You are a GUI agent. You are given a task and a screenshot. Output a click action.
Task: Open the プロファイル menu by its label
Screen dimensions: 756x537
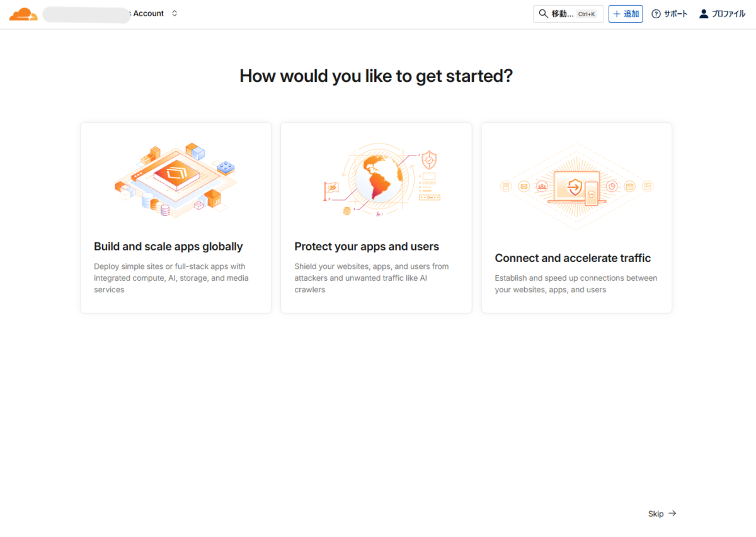pyautogui.click(x=728, y=14)
